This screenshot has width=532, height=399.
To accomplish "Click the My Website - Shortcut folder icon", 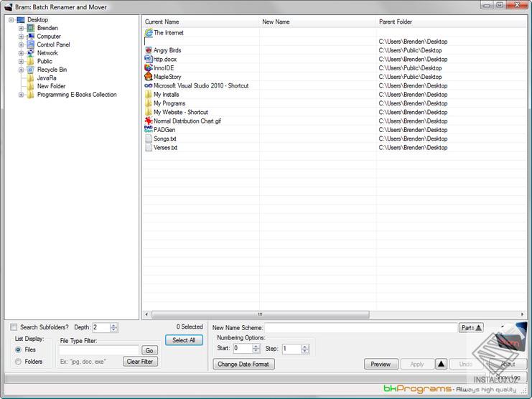I will tap(149, 112).
